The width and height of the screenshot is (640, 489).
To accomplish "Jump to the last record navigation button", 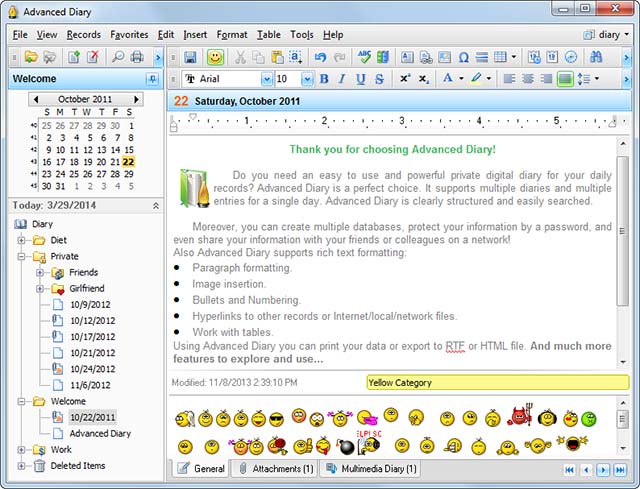I will tap(620, 470).
